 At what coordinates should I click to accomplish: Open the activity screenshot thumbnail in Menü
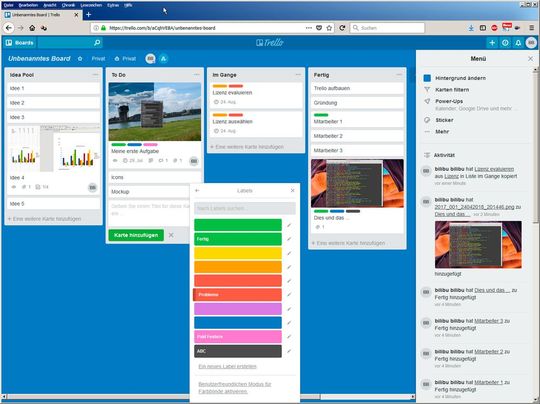click(x=478, y=245)
